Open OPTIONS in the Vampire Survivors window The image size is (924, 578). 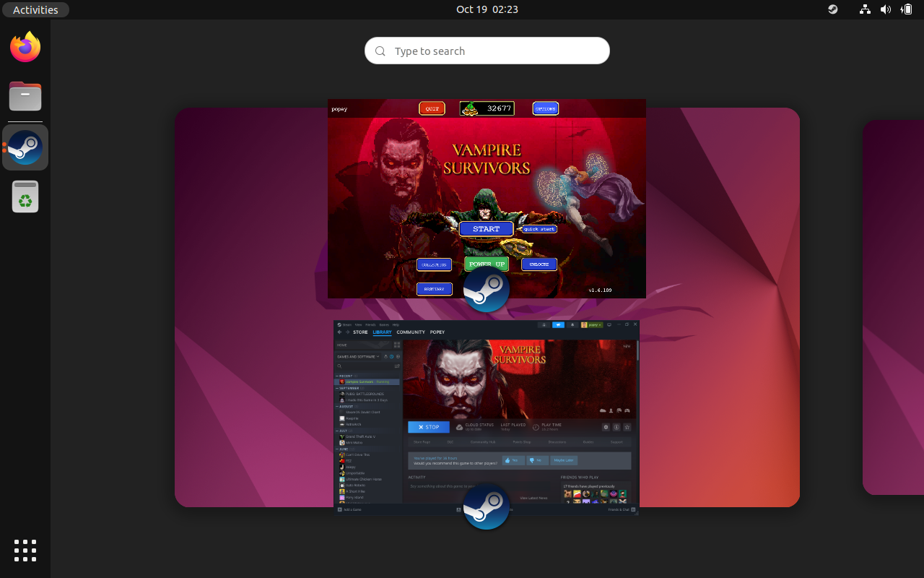545,108
